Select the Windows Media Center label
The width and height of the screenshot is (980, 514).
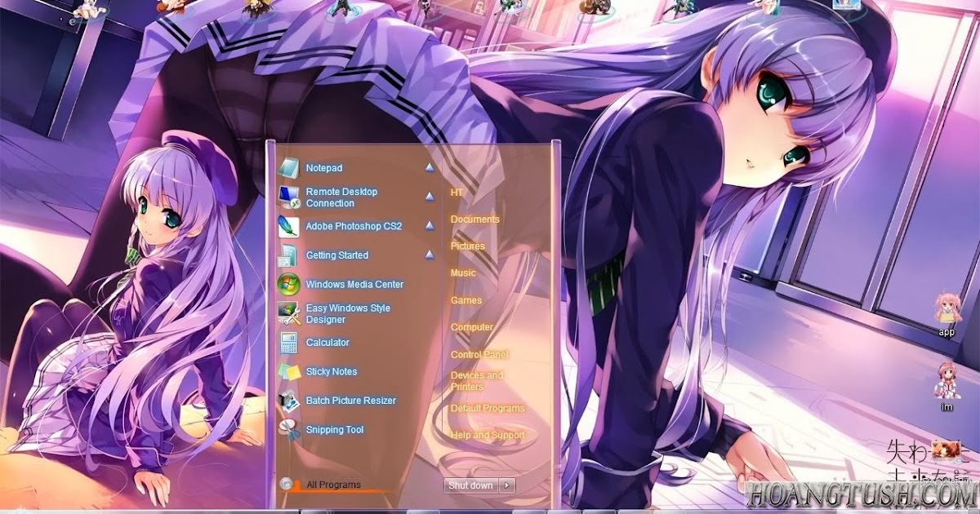coord(354,285)
